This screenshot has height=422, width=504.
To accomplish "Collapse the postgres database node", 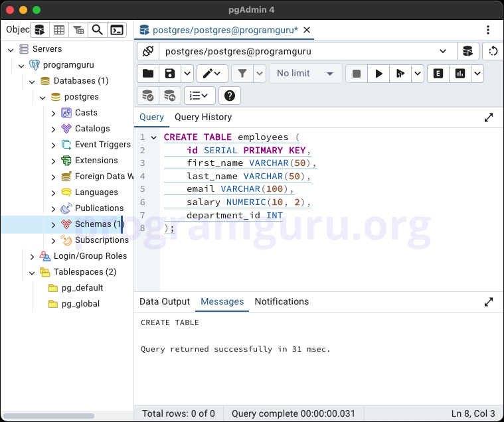I will (x=42, y=98).
